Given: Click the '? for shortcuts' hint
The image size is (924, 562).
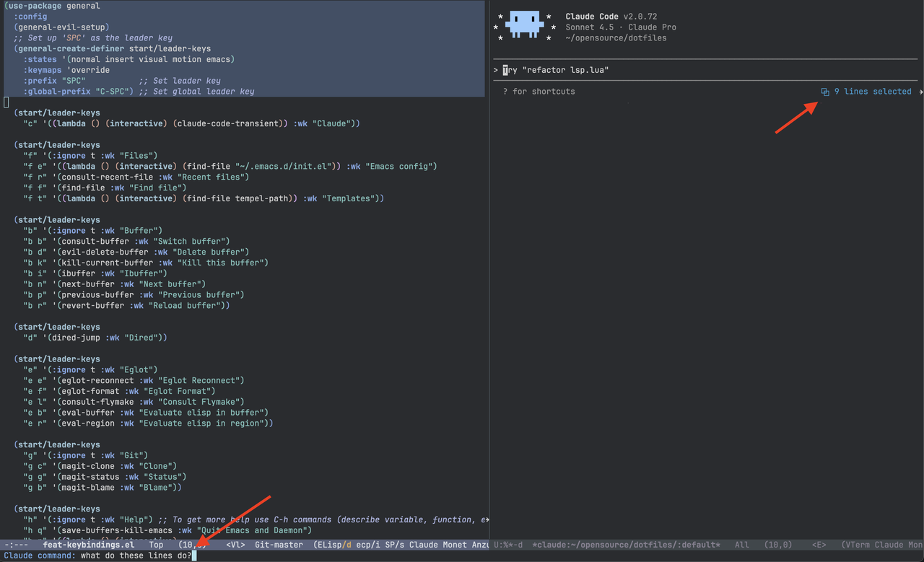Looking at the screenshot, I should (x=539, y=92).
